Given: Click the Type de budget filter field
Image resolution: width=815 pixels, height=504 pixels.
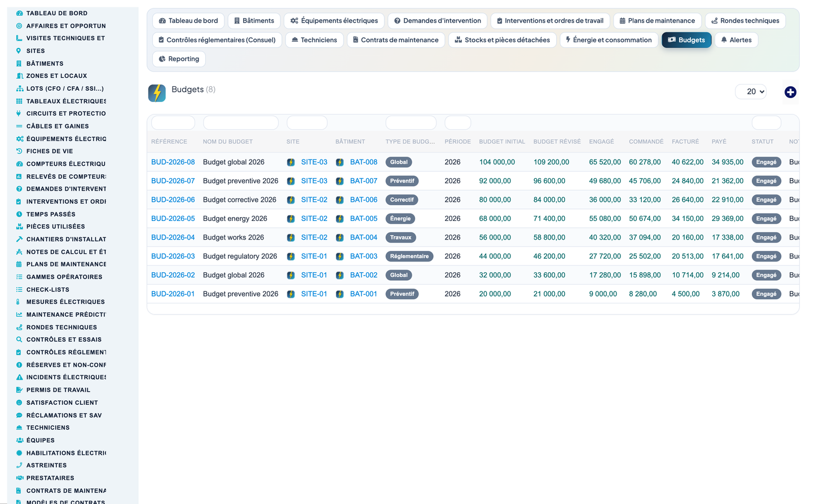Looking at the screenshot, I should (x=411, y=123).
